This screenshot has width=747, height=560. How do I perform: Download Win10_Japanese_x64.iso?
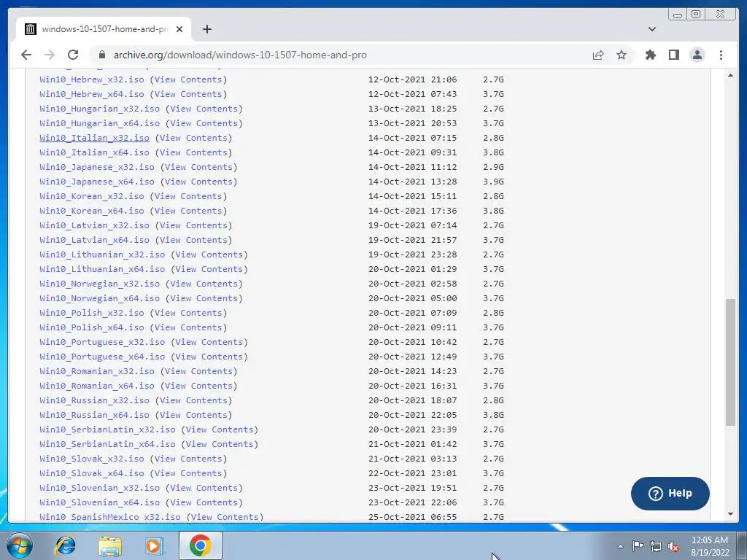(x=97, y=182)
